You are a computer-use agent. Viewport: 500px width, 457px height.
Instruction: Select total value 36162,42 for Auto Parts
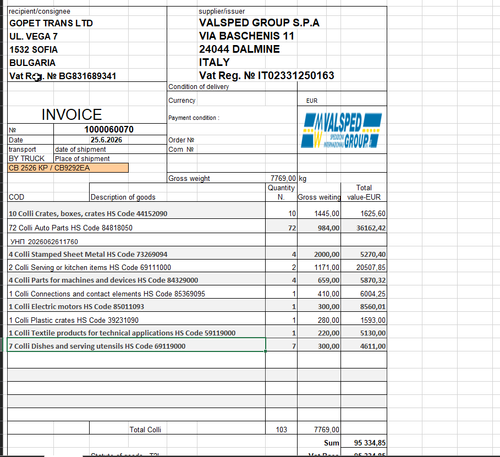coord(371,228)
